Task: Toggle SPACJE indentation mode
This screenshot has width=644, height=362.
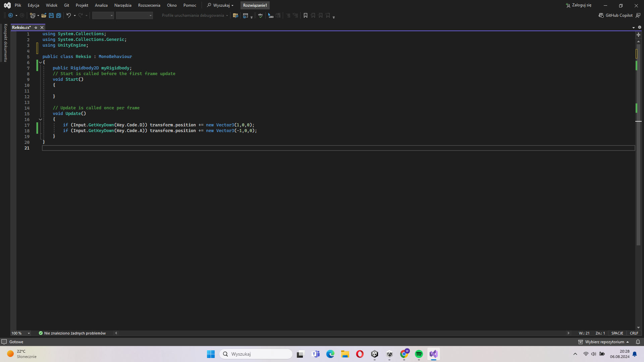Action: coord(618,333)
